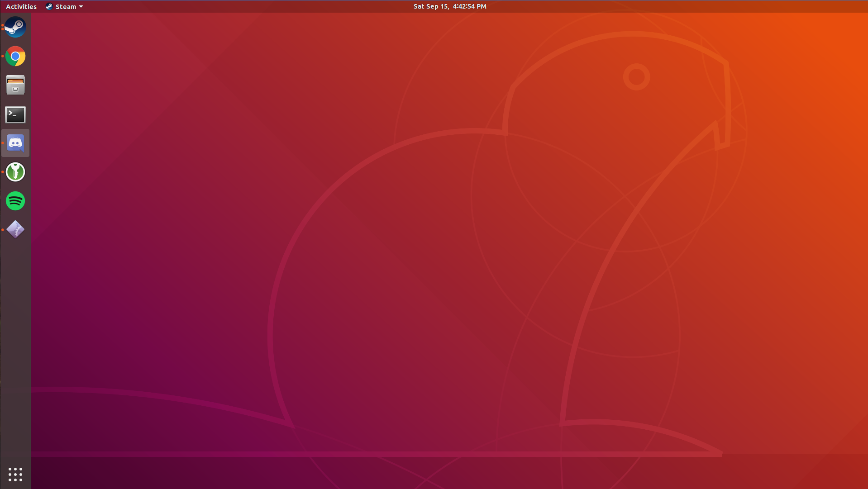Open the Terminal from the dock

coord(15,114)
